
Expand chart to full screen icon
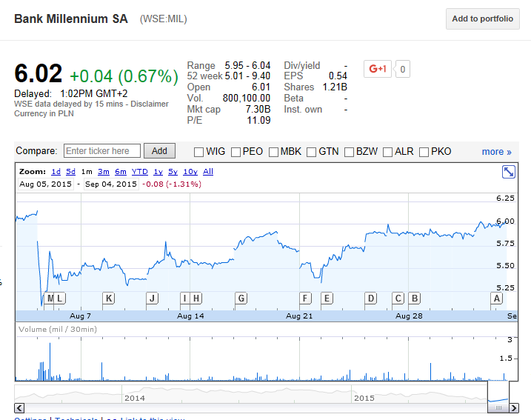508,172
